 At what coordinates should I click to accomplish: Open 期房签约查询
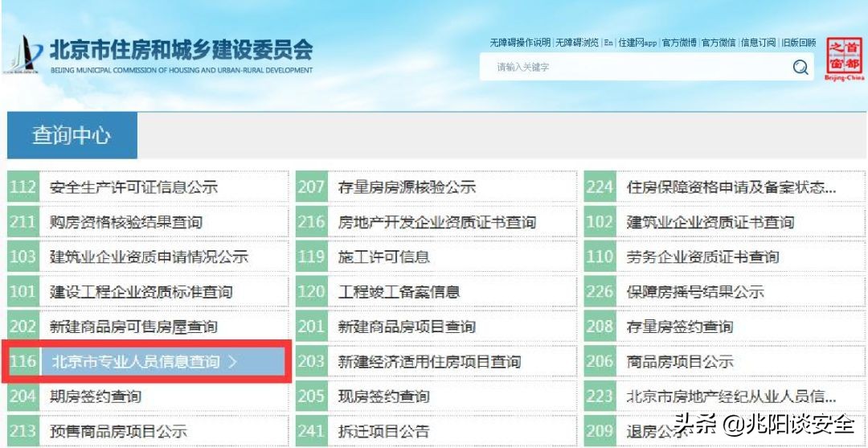pos(95,397)
